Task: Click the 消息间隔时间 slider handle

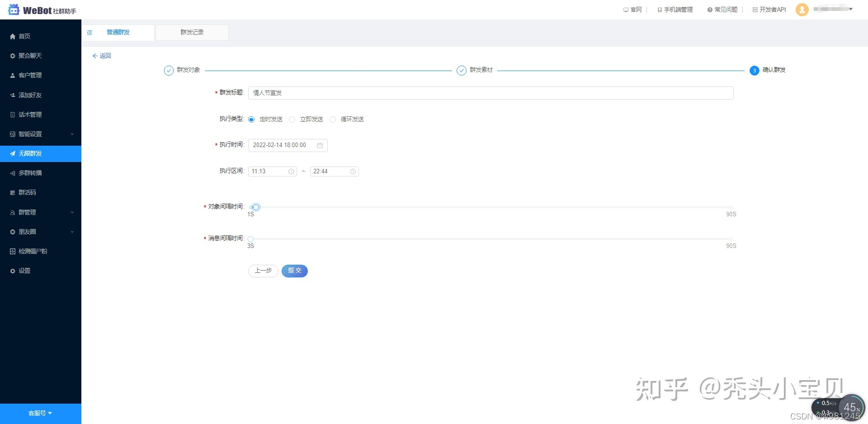Action: coord(250,239)
